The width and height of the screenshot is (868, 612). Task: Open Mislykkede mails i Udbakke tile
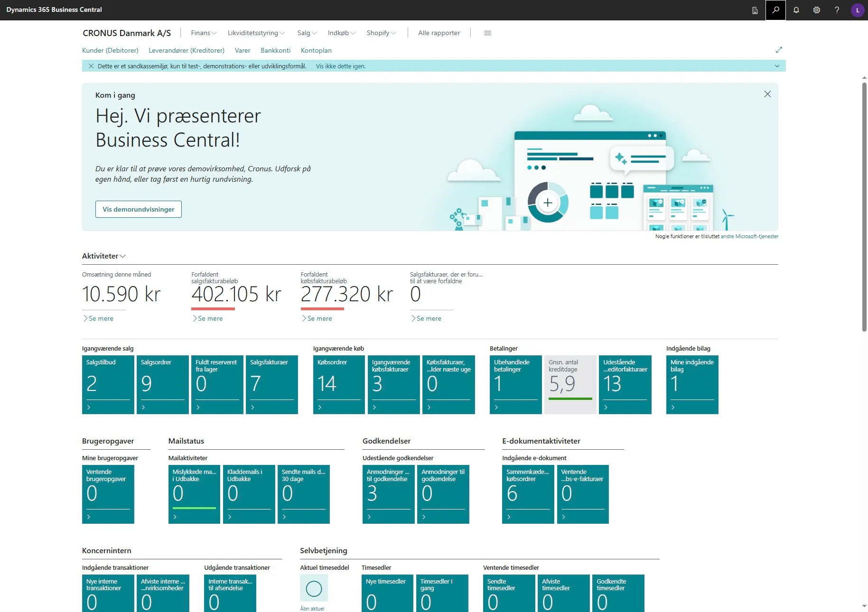(x=194, y=494)
